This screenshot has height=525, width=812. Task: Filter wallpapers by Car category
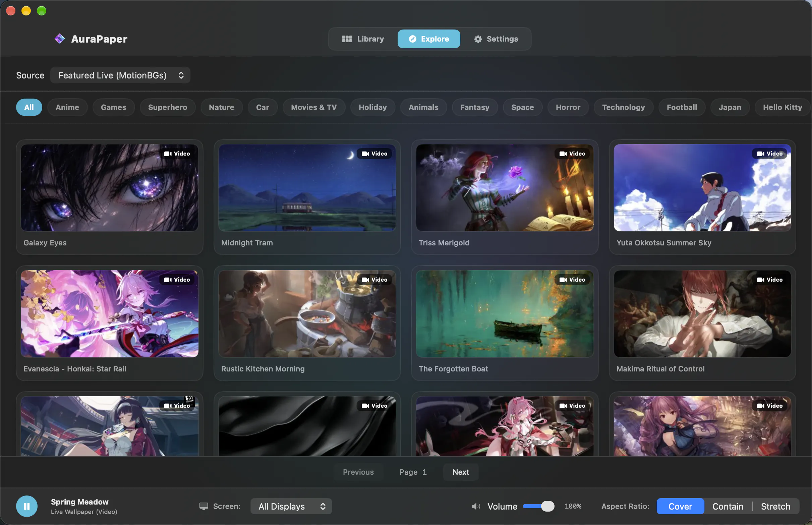coord(263,107)
